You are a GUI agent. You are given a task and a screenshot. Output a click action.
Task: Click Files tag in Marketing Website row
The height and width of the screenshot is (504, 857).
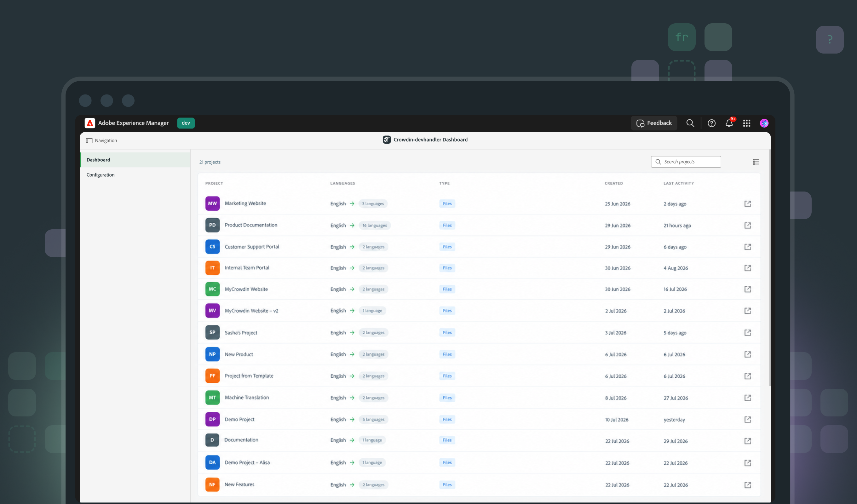click(447, 204)
